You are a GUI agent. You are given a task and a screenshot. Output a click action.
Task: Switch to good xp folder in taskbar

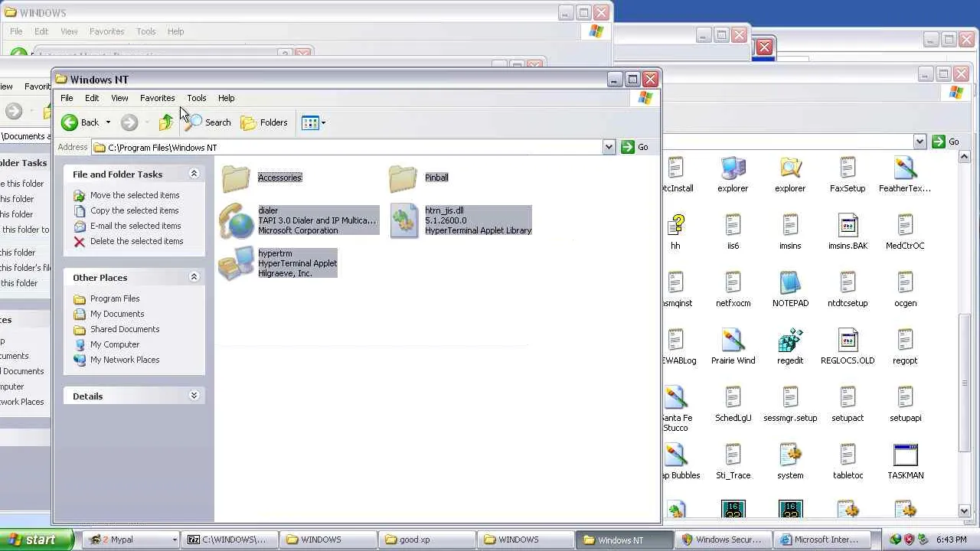426,540
